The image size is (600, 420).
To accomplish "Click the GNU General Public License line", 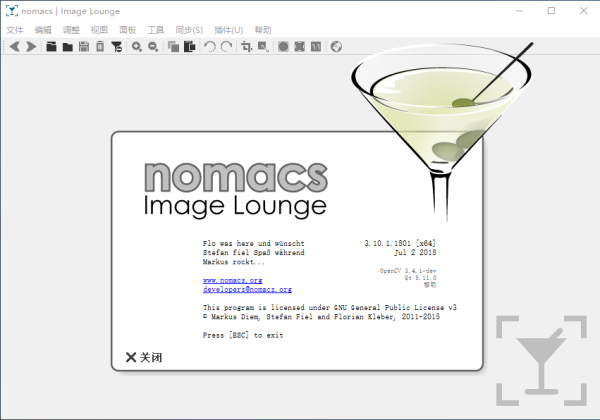I will click(x=329, y=307).
